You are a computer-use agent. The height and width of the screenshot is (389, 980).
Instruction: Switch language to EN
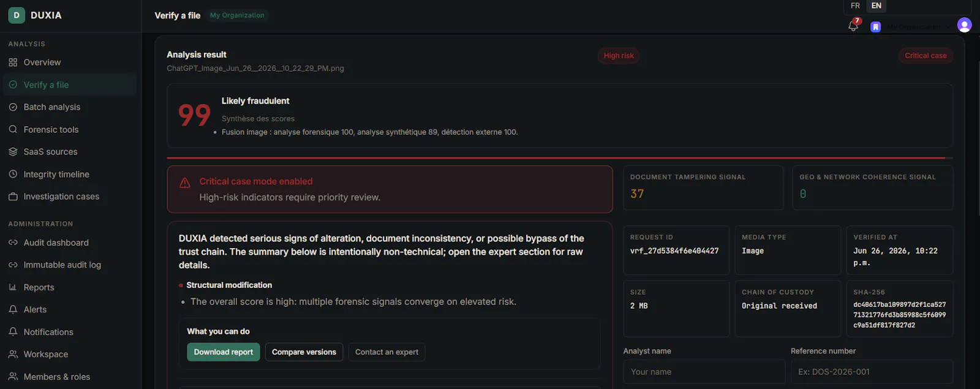(x=876, y=6)
